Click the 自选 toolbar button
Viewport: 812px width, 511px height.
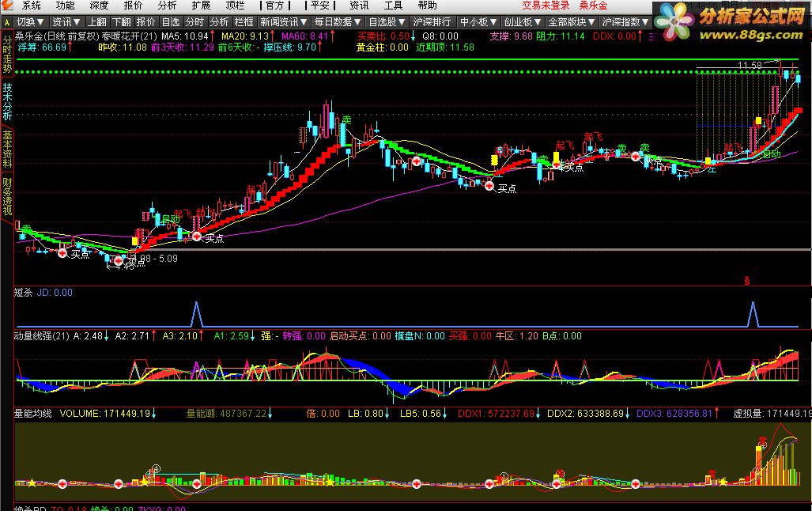(170, 22)
